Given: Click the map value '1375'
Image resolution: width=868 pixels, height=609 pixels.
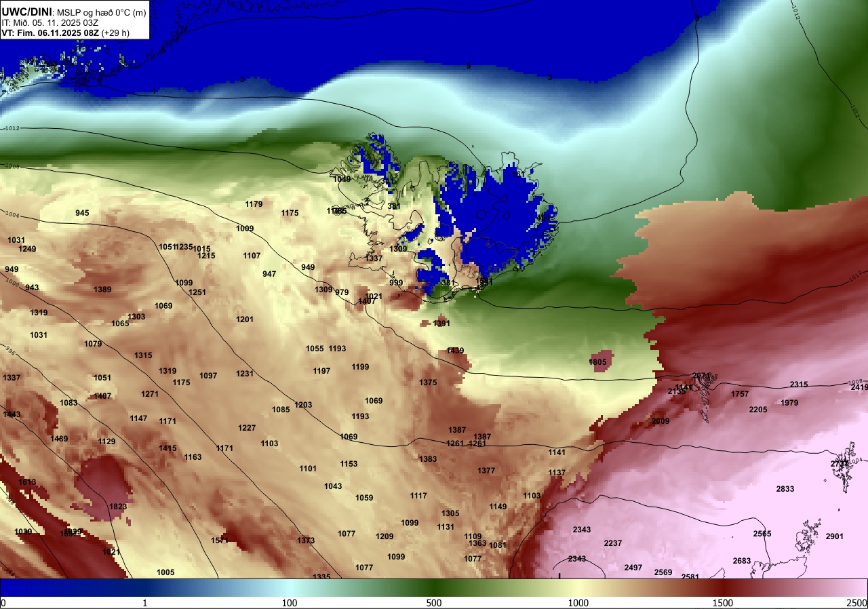Looking at the screenshot, I should (x=428, y=382).
